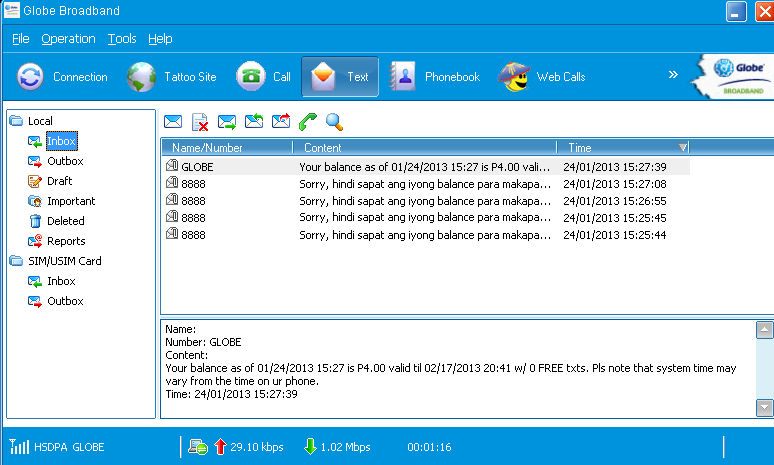Select 8888 message at 15:27:08
The height and width of the screenshot is (465, 774).
[426, 184]
